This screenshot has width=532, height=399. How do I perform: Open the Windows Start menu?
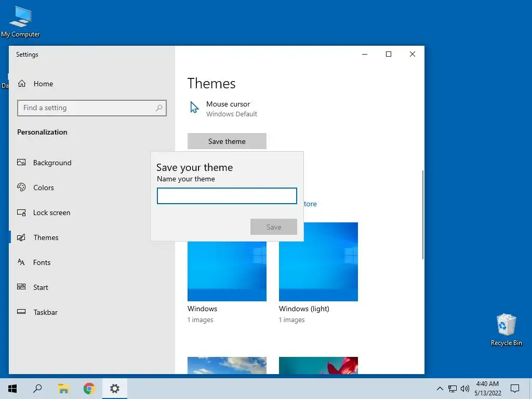pos(12,389)
